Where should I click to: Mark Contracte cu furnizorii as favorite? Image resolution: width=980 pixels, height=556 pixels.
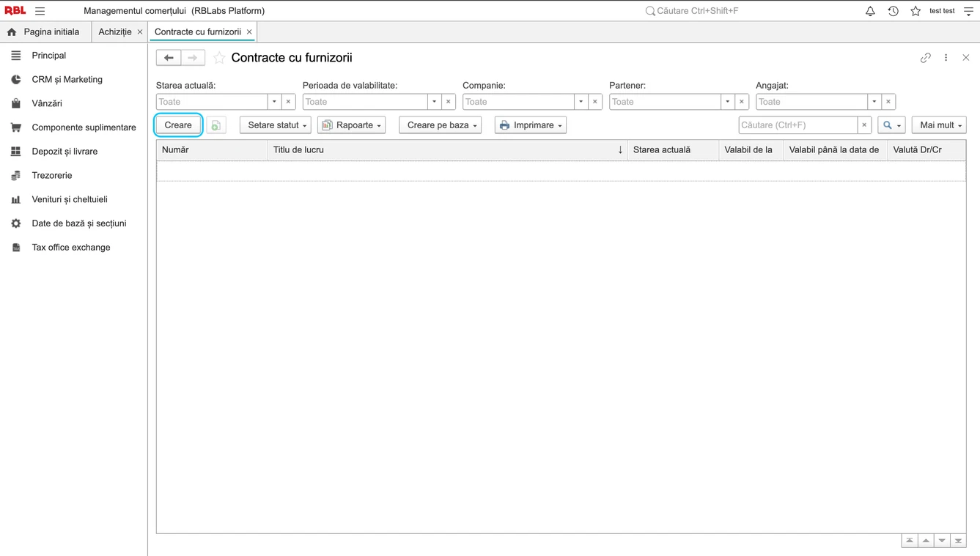click(x=219, y=58)
